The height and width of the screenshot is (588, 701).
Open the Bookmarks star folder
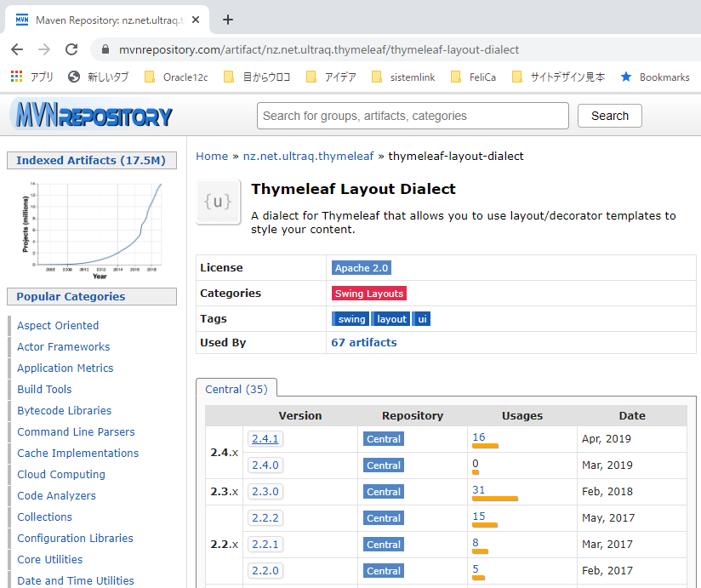tap(655, 77)
